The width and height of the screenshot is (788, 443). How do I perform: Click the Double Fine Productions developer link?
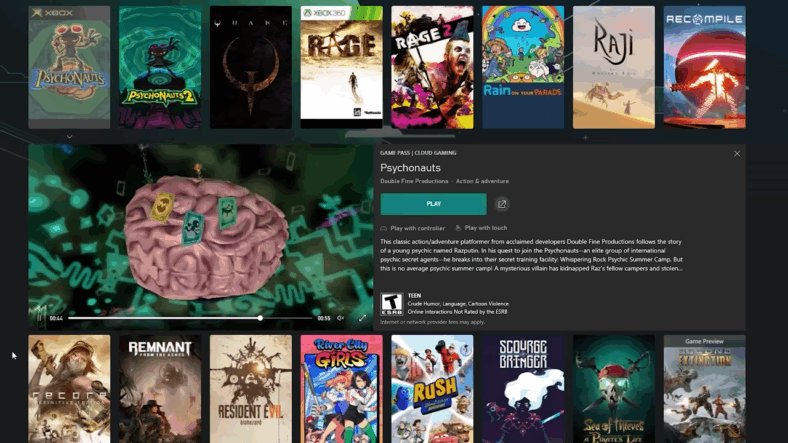(414, 181)
